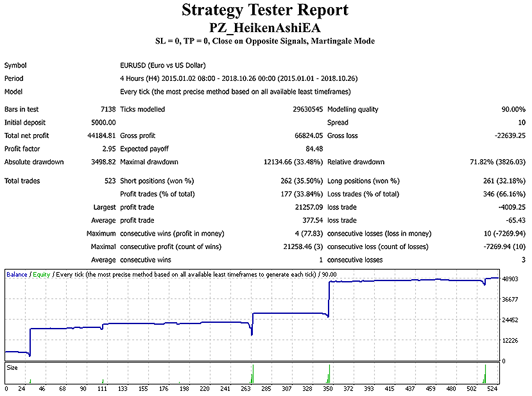The height and width of the screenshot is (396, 532).
Task: Click maximal drawdown 12134.66 (33.48%)
Action: tap(293, 162)
